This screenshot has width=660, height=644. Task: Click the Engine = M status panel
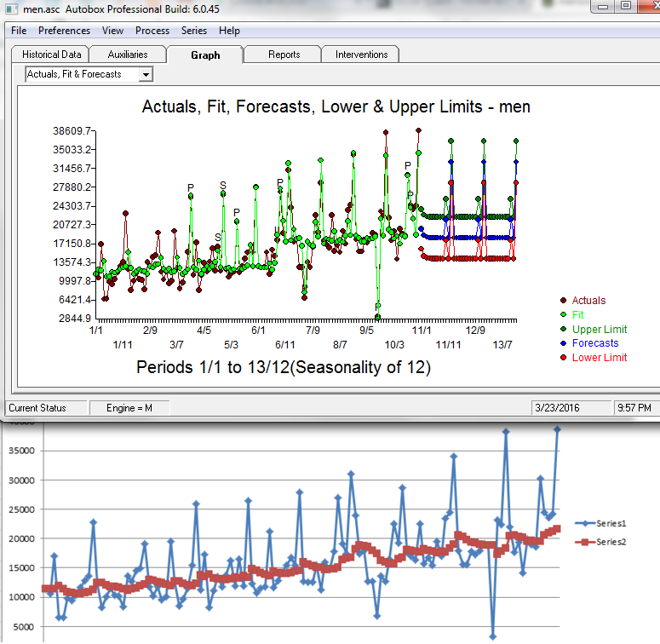click(129, 408)
